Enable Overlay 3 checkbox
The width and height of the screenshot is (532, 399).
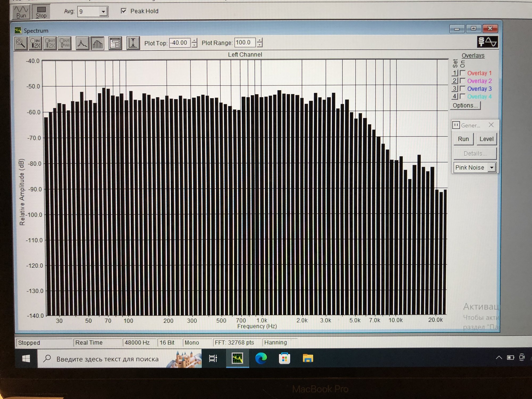[x=463, y=89]
